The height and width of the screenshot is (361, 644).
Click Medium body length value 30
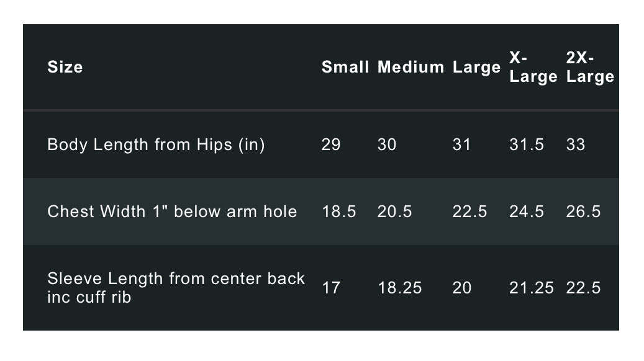pyautogui.click(x=387, y=145)
